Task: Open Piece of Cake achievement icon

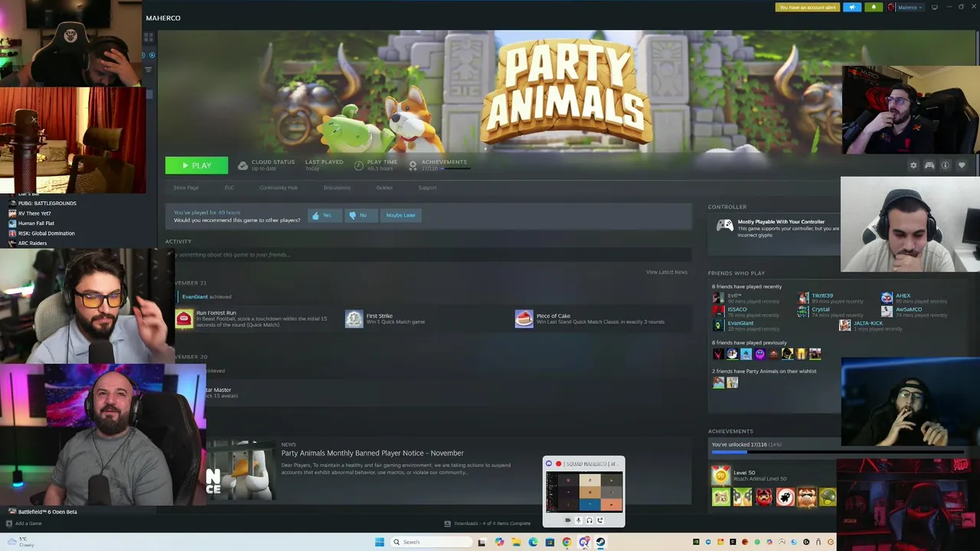Action: 524,319
